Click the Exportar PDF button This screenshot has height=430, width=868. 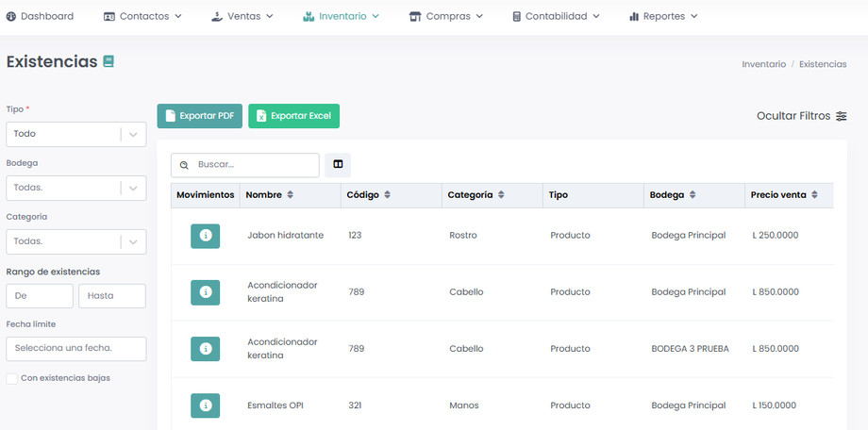coord(200,116)
